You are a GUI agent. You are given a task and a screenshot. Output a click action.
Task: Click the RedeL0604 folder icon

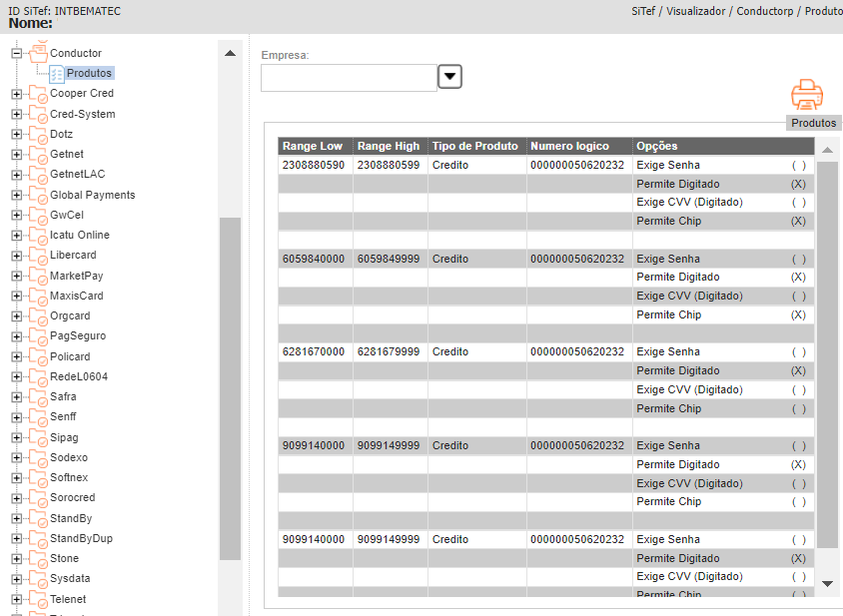coord(38,376)
